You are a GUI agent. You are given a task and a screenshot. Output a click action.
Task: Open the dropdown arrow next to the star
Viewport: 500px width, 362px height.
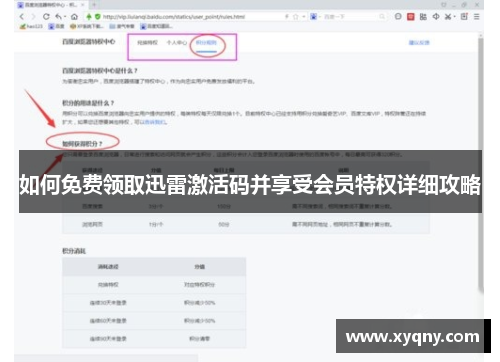(x=303, y=17)
